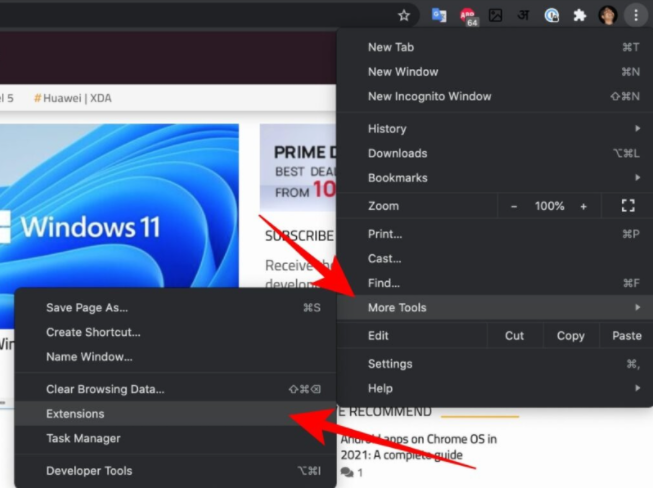Click the #Huawei | XDA link
The width and height of the screenshot is (654, 489).
(x=73, y=98)
